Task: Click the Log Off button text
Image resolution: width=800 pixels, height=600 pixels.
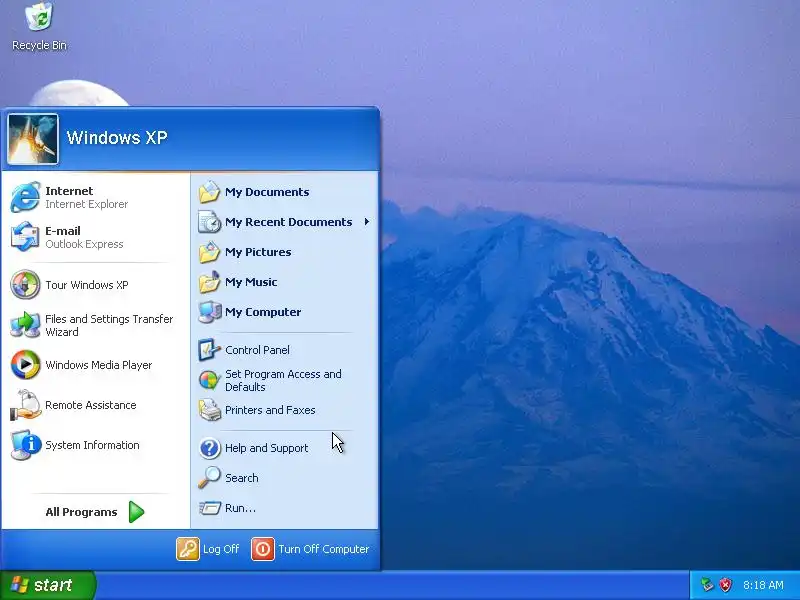Action: [x=221, y=549]
